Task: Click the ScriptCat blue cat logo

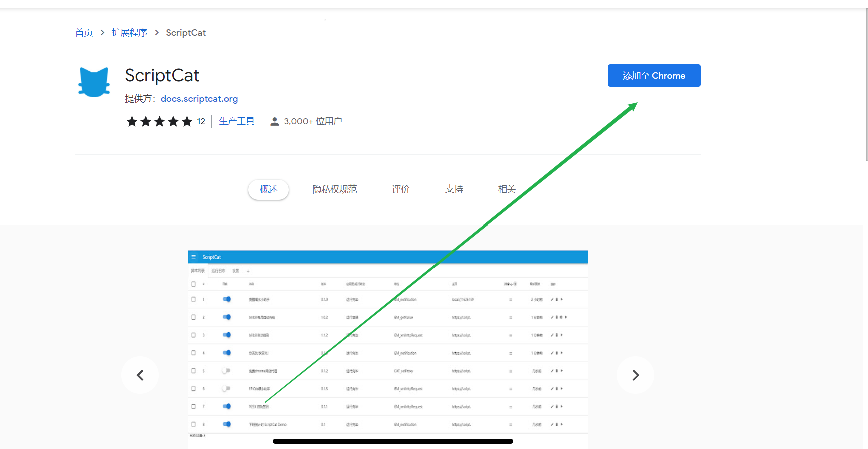Action: [x=94, y=82]
